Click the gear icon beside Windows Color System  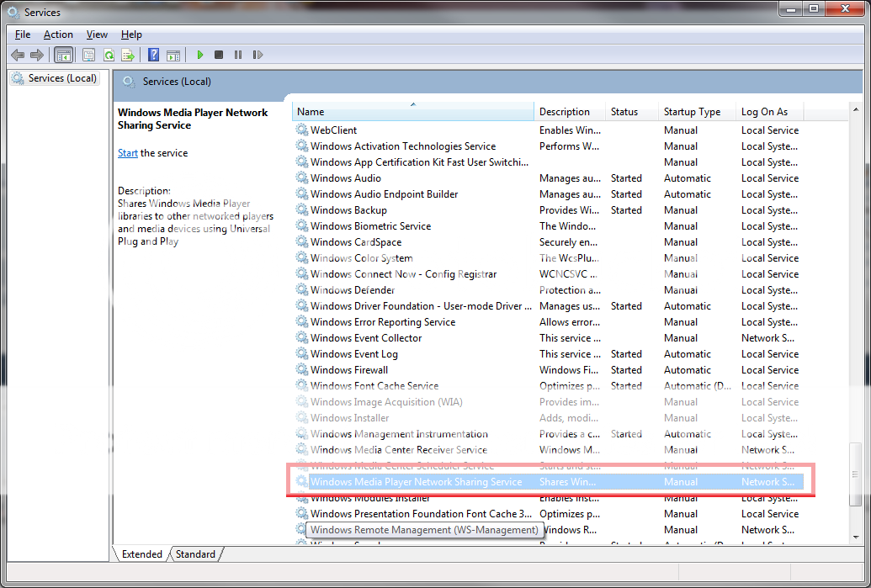(x=301, y=258)
